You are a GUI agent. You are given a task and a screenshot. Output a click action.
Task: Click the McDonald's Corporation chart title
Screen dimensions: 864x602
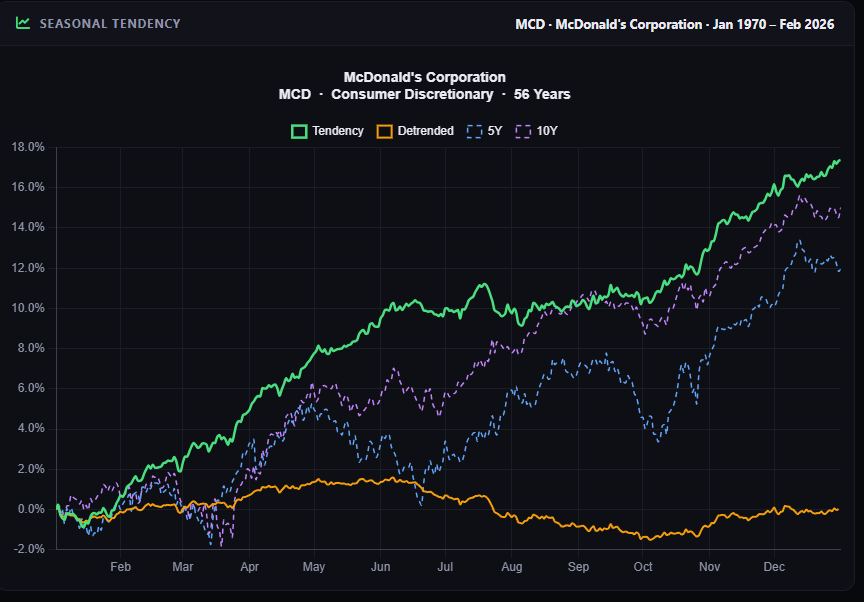[x=424, y=76]
